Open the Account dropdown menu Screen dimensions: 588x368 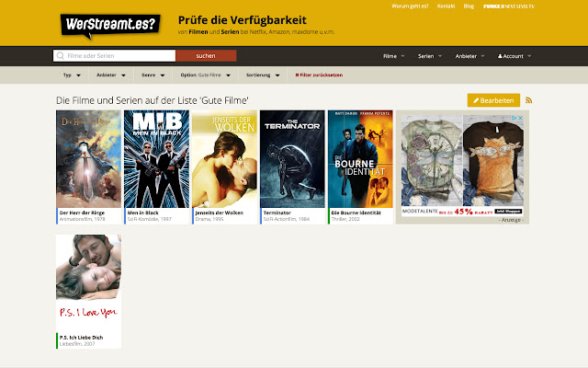514,56
